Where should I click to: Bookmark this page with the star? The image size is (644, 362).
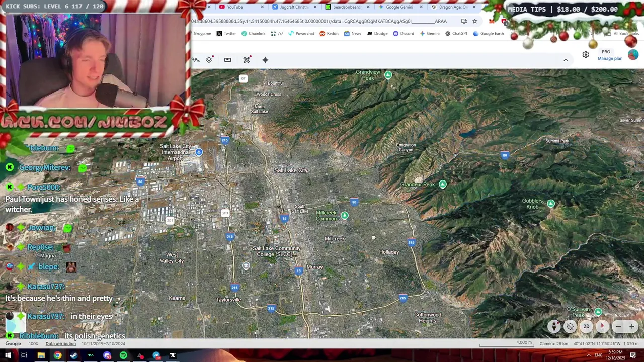coord(474,21)
